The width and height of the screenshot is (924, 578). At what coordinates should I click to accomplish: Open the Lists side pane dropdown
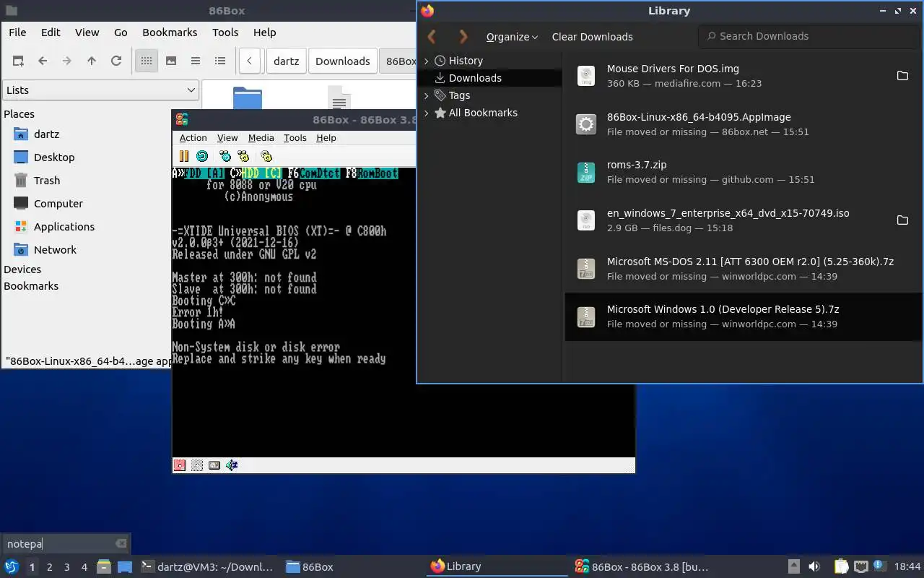pos(100,90)
